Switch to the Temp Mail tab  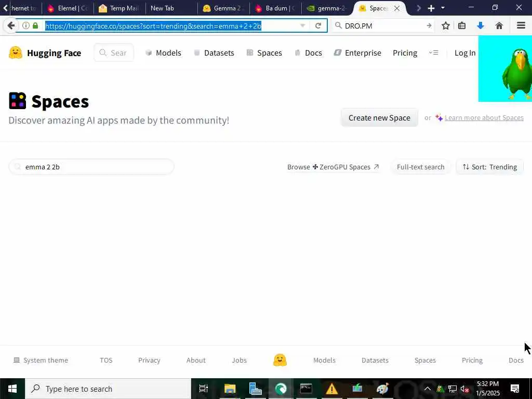pyautogui.click(x=119, y=8)
